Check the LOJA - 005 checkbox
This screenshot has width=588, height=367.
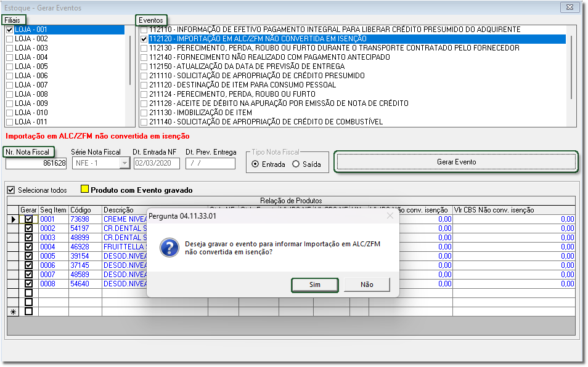coord(10,67)
